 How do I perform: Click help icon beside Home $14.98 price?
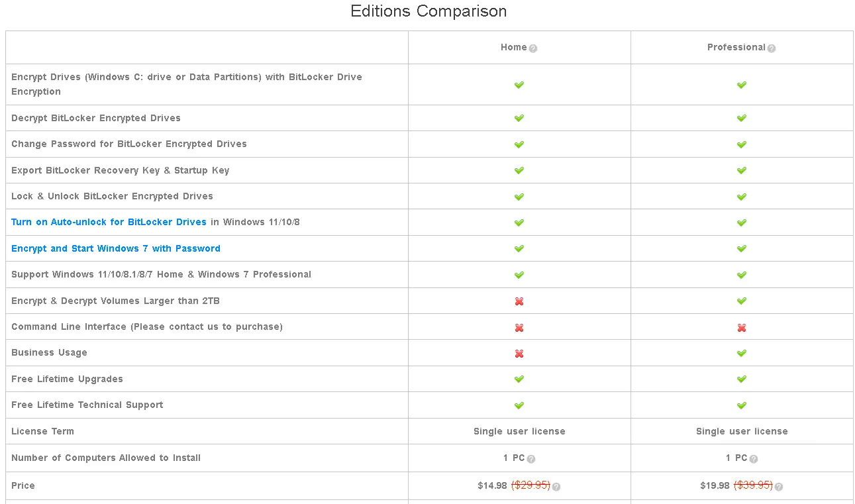556,487
